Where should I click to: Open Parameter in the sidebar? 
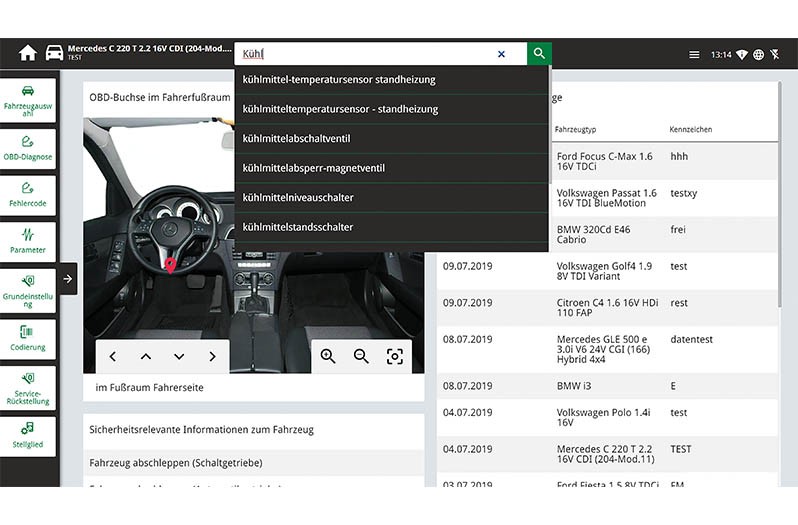[28, 240]
